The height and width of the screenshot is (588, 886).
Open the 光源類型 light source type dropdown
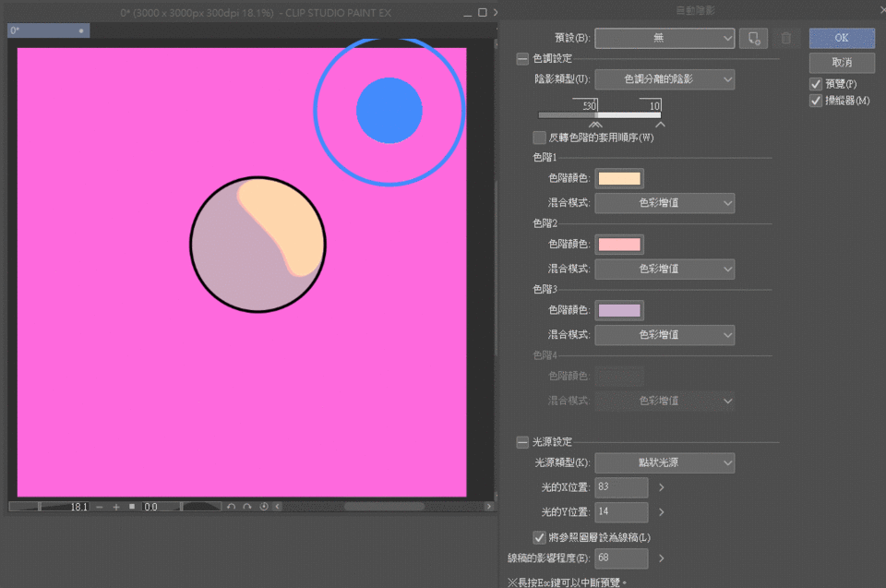tap(664, 462)
